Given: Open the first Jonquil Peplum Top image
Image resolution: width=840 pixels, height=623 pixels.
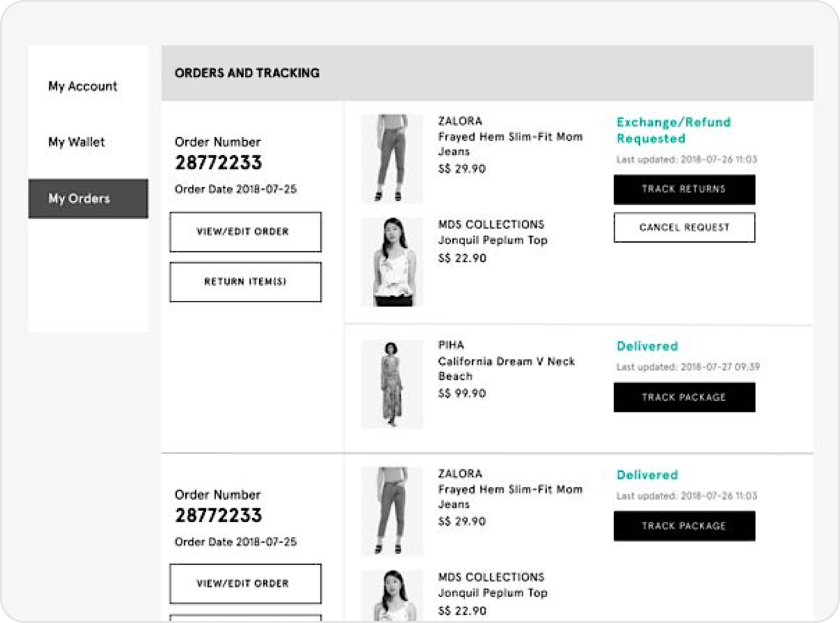Looking at the screenshot, I should (x=392, y=262).
